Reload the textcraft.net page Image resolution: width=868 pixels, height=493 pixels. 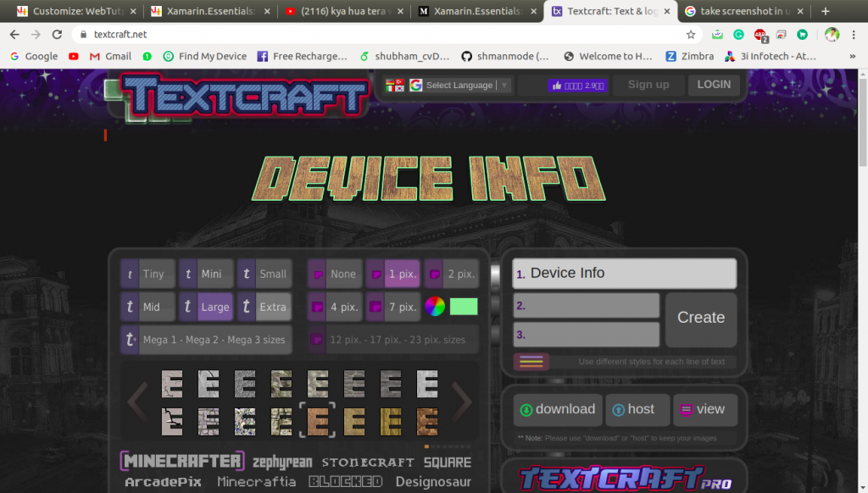click(x=57, y=34)
